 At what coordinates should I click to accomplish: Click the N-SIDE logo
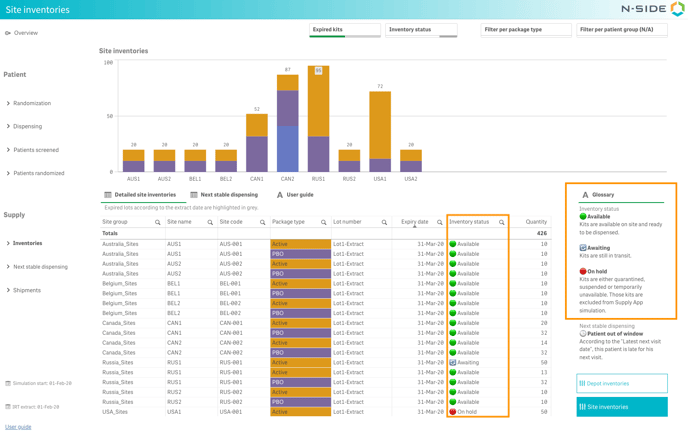(651, 9)
